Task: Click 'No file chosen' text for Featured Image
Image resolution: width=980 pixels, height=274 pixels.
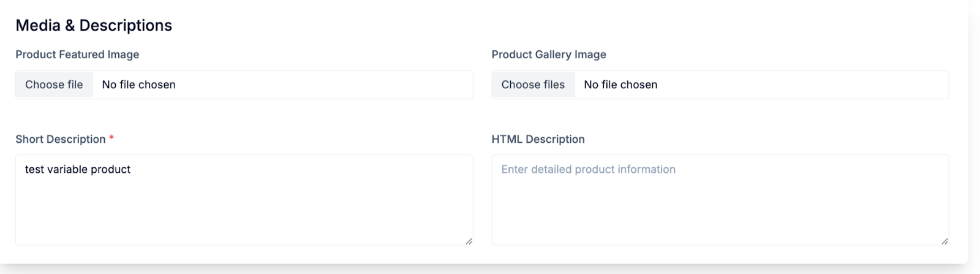Action: click(x=138, y=85)
